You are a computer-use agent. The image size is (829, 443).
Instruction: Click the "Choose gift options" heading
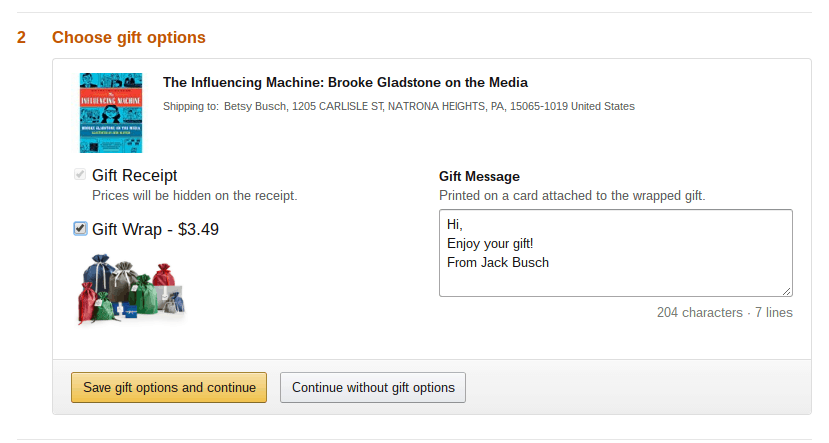(129, 38)
